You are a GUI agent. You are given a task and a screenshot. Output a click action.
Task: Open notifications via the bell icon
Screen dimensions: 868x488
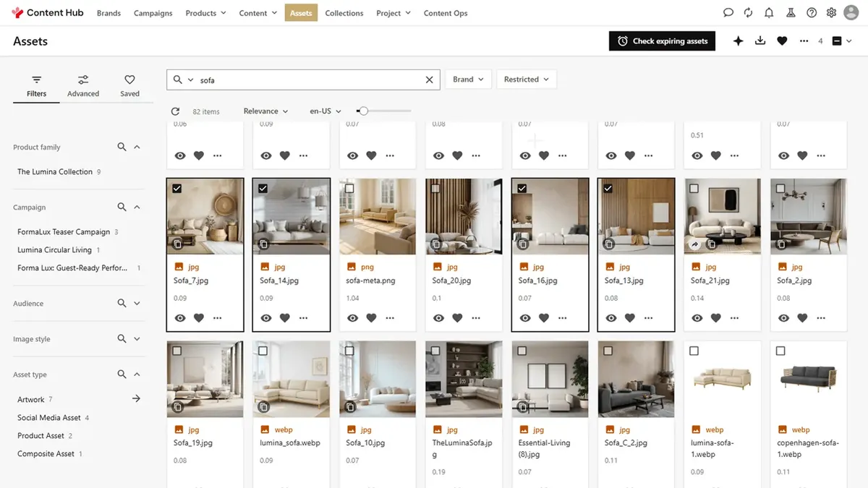768,12
